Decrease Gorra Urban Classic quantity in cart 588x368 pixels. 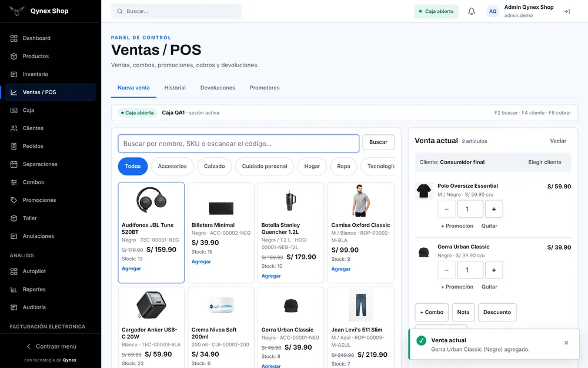tap(446, 270)
